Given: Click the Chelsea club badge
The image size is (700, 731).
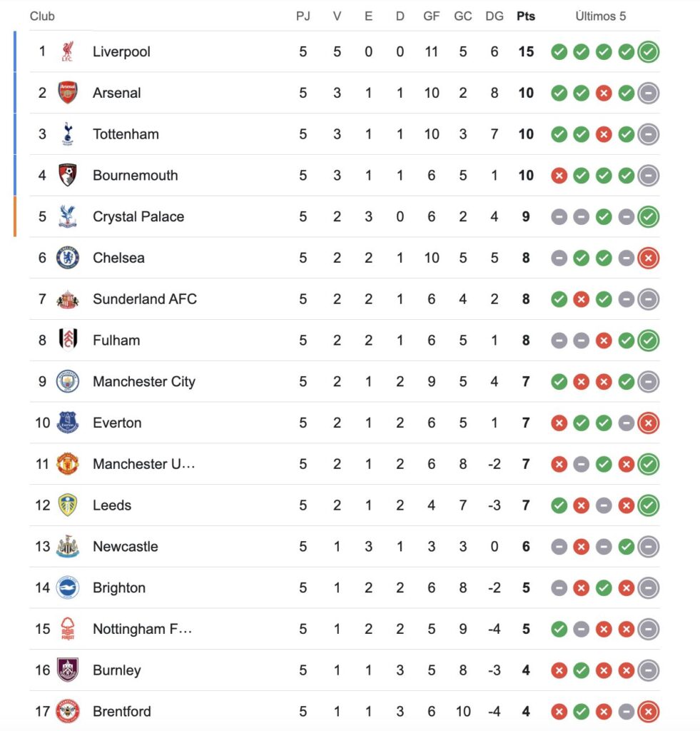Looking at the screenshot, I should coord(67,258).
